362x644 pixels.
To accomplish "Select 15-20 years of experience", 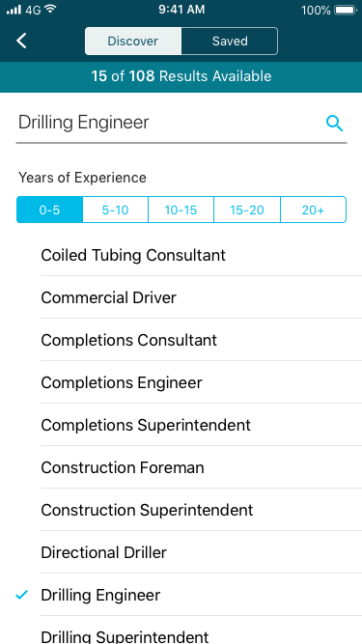I will click(x=247, y=210).
